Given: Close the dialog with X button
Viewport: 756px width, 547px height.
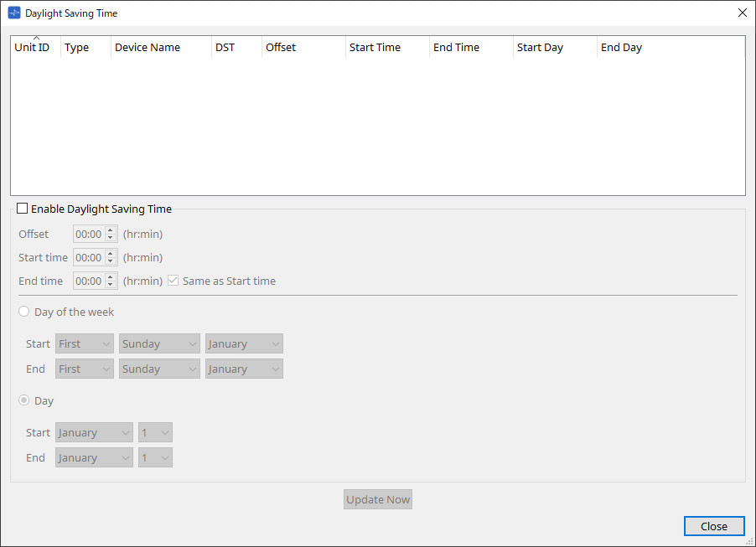Looking at the screenshot, I should tap(742, 13).
